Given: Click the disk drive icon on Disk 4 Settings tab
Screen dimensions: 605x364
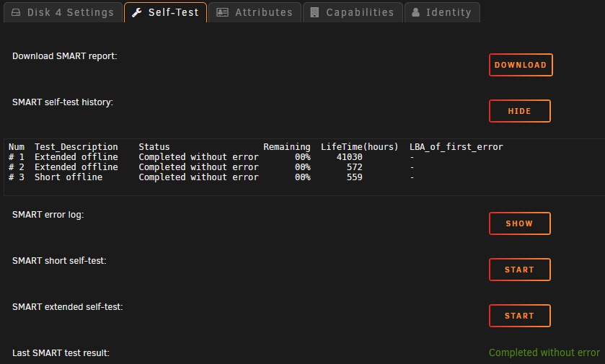Looking at the screenshot, I should pyautogui.click(x=16, y=13).
